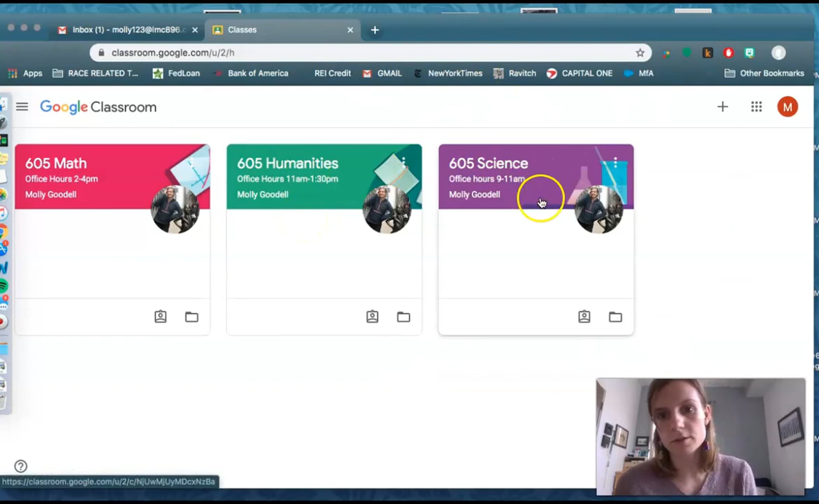Screen dimensions: 819x504
Task: Close the Classes tab
Action: [x=350, y=30]
